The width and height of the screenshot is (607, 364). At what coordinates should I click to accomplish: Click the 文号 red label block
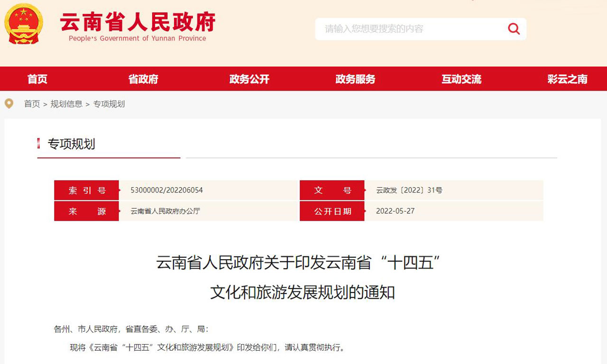(x=332, y=190)
